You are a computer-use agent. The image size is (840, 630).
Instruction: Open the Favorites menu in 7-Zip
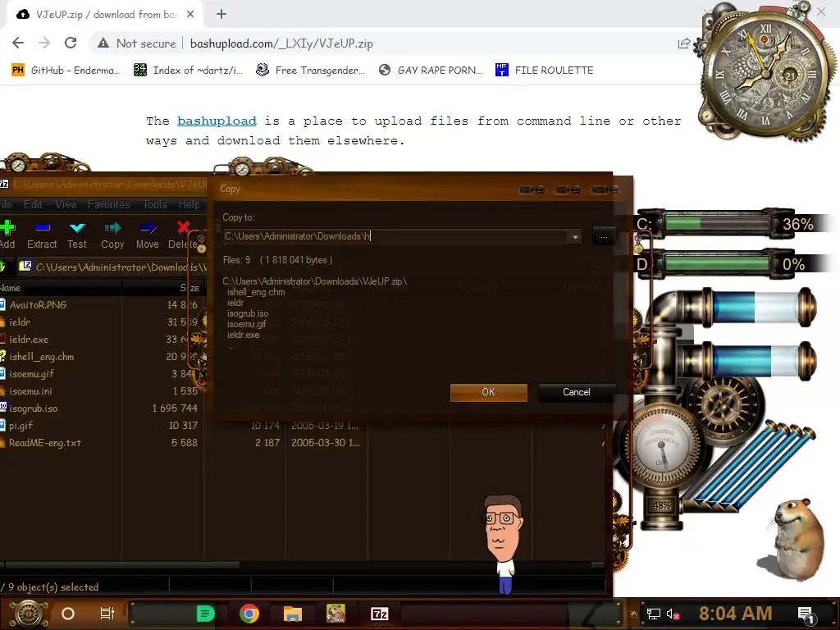(109, 204)
